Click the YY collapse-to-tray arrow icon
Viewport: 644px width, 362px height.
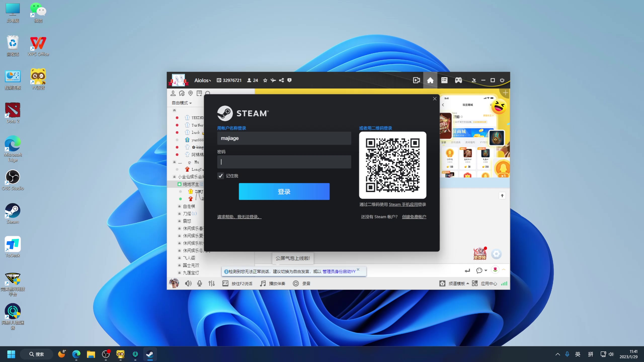click(x=474, y=80)
